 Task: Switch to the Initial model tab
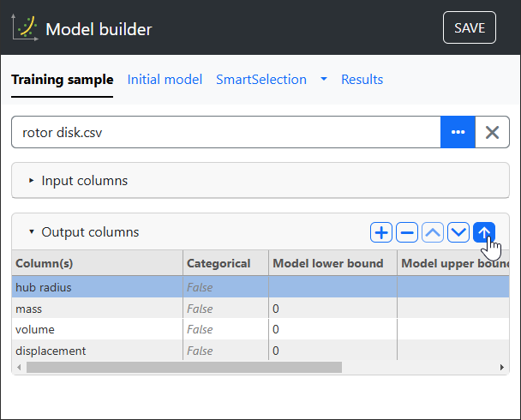click(x=165, y=80)
